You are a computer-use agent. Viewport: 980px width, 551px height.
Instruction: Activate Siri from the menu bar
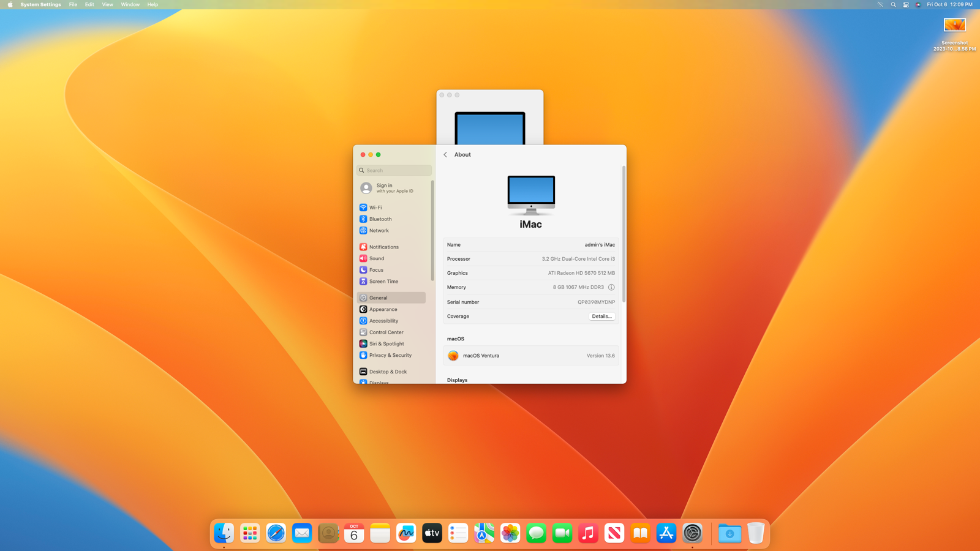(x=918, y=4)
